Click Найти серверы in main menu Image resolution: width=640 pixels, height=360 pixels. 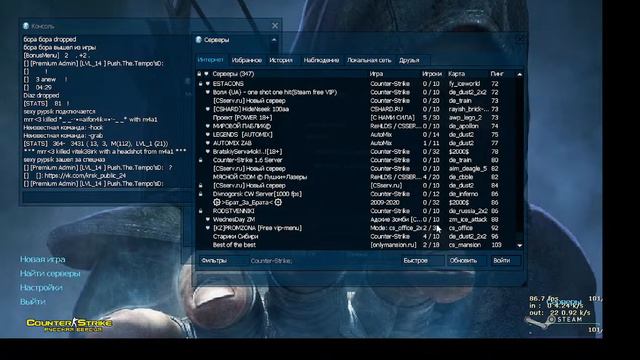[50, 273]
